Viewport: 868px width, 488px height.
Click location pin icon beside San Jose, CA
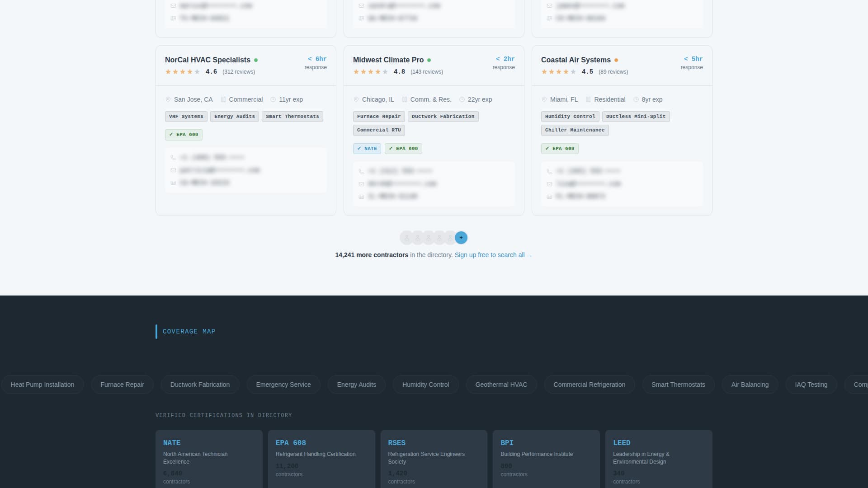pos(168,99)
